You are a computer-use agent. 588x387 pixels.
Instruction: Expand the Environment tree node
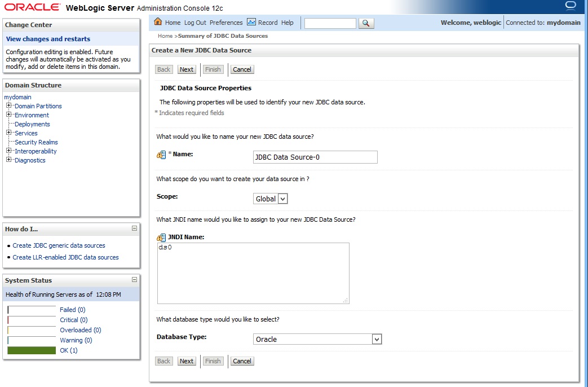(x=9, y=115)
